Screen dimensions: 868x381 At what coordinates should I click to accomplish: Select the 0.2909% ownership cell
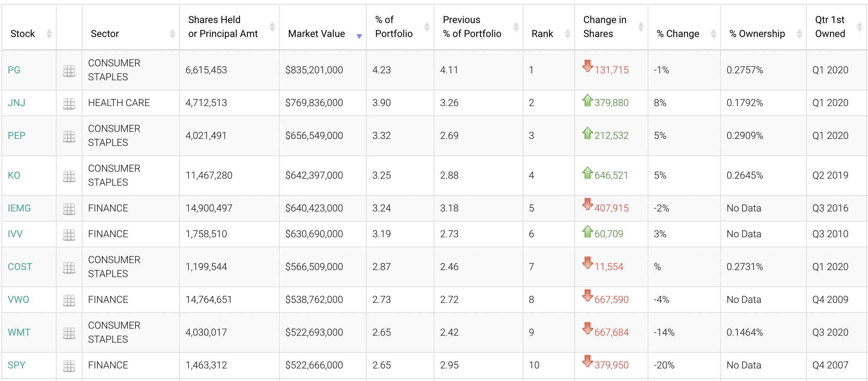(764, 135)
